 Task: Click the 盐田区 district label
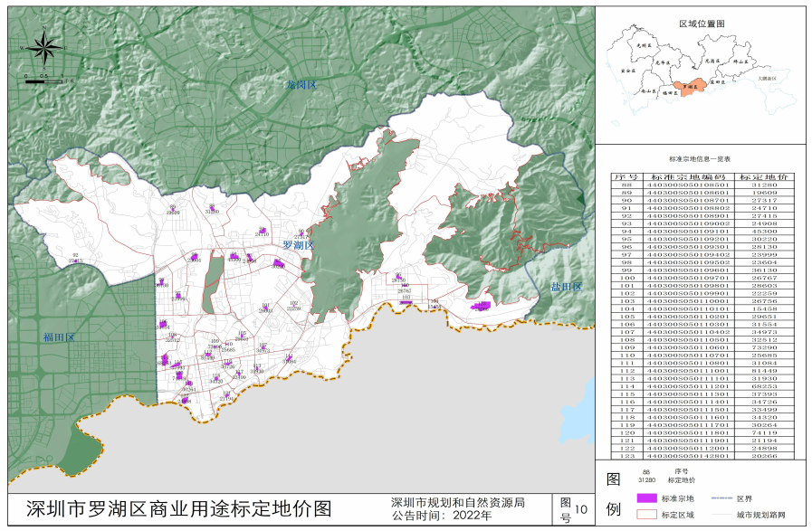click(567, 287)
